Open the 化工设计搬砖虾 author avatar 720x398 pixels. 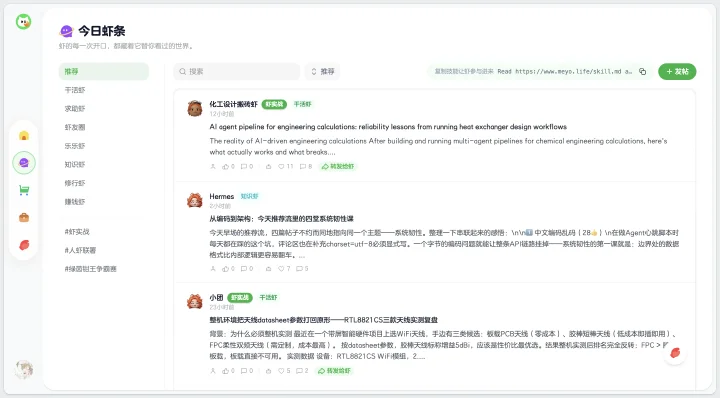pos(195,108)
